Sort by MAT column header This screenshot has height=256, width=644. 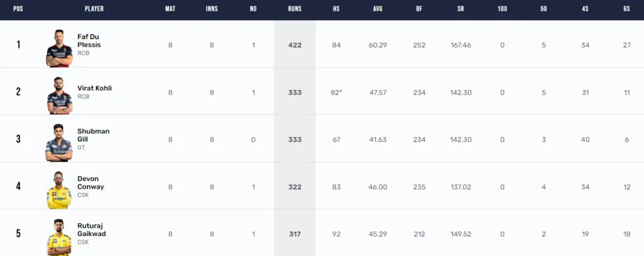pyautogui.click(x=170, y=9)
